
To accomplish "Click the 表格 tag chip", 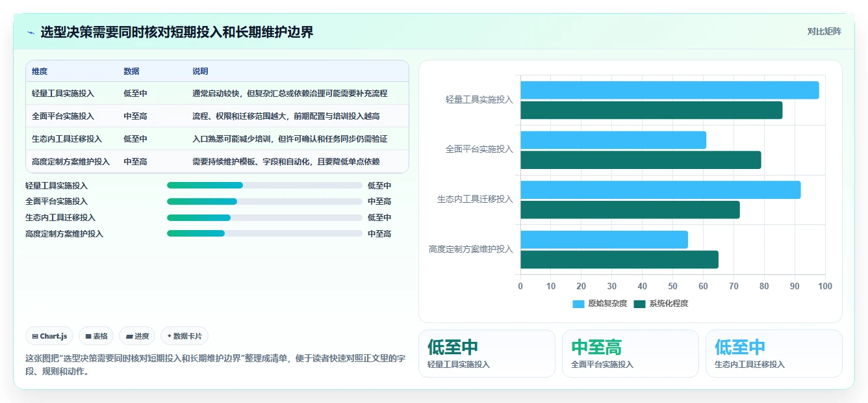I will tap(96, 336).
